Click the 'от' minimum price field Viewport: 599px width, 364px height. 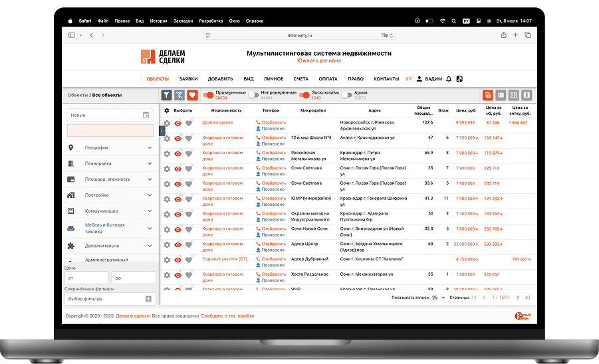point(86,278)
